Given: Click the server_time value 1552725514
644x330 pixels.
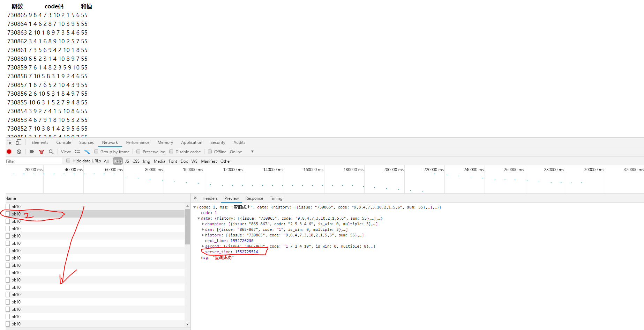Looking at the screenshot, I should tap(247, 252).
